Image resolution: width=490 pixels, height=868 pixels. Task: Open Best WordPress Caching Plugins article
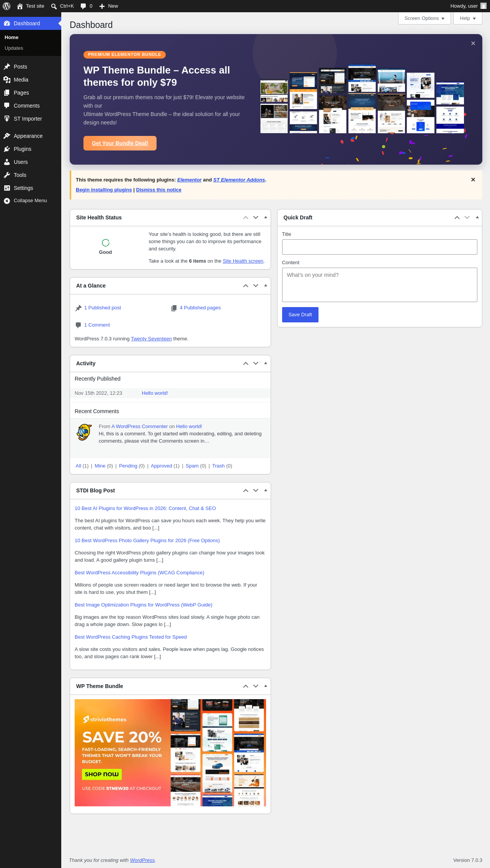click(131, 637)
